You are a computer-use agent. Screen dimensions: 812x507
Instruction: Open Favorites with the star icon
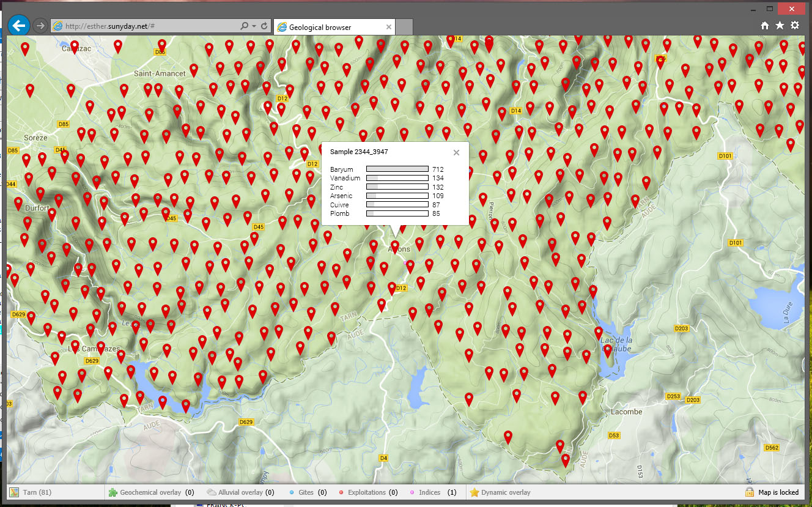780,26
